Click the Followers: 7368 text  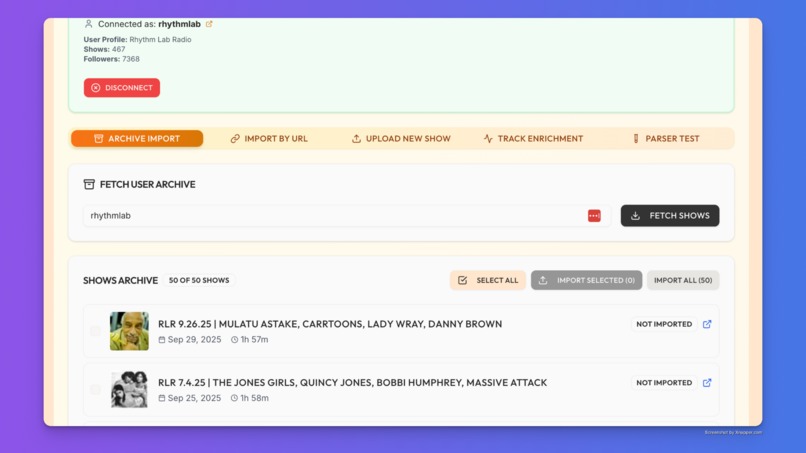(x=112, y=59)
